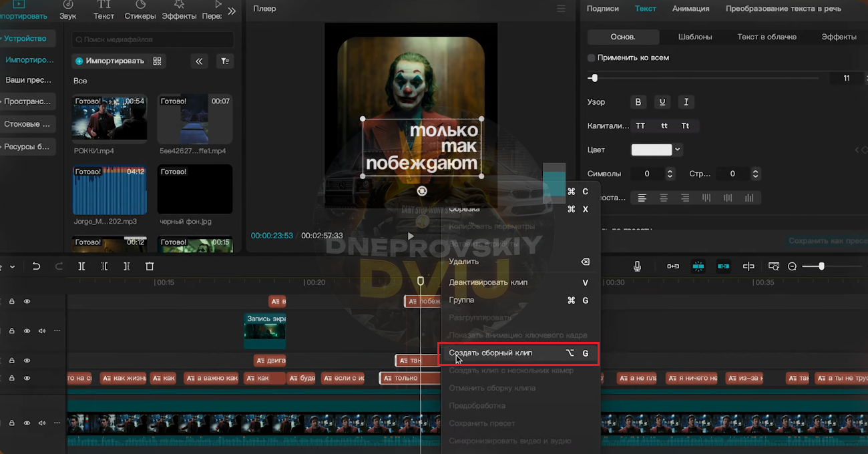Open more options on Запись экрана track
The width and height of the screenshot is (868, 454).
[57, 330]
